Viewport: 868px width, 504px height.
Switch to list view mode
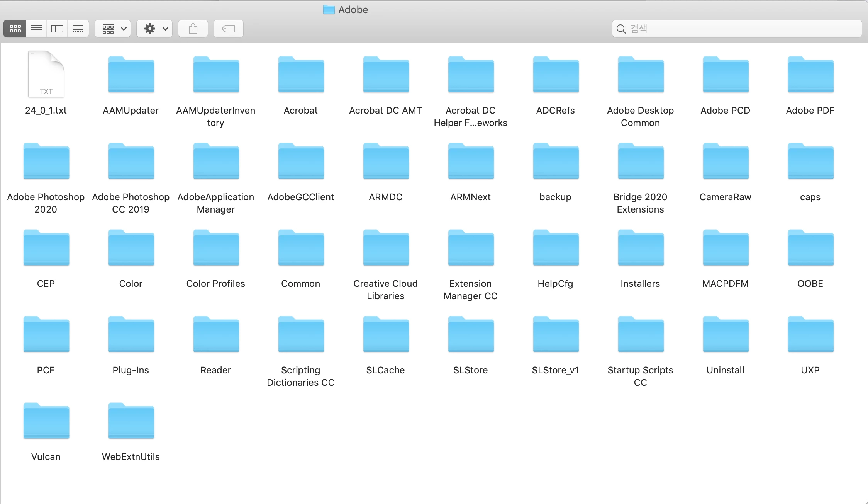pos(36,29)
